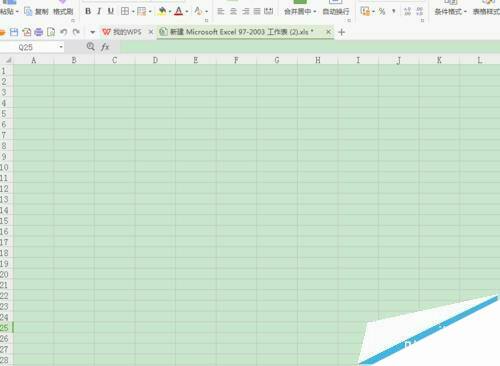Open a new document tab with plus
500x366 pixels.
click(x=341, y=32)
